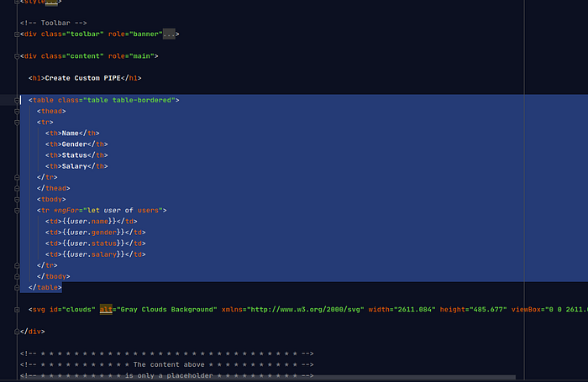Collapse the div class="content" block
This screenshot has width=588, height=382.
(x=17, y=56)
